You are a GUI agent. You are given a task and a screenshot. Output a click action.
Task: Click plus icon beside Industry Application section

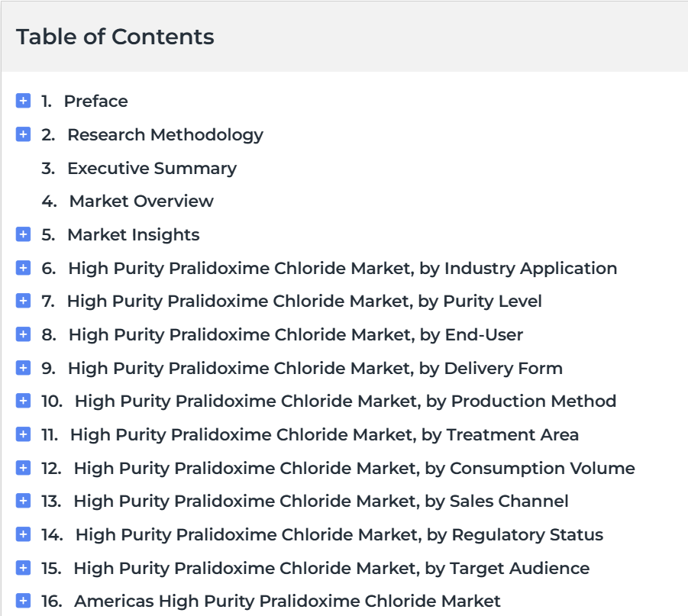(23, 268)
